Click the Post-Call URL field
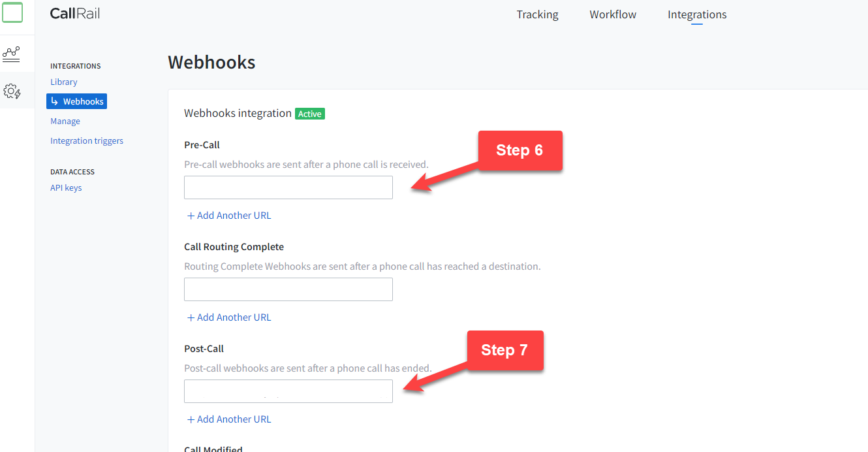This screenshot has width=868, height=452. point(288,391)
